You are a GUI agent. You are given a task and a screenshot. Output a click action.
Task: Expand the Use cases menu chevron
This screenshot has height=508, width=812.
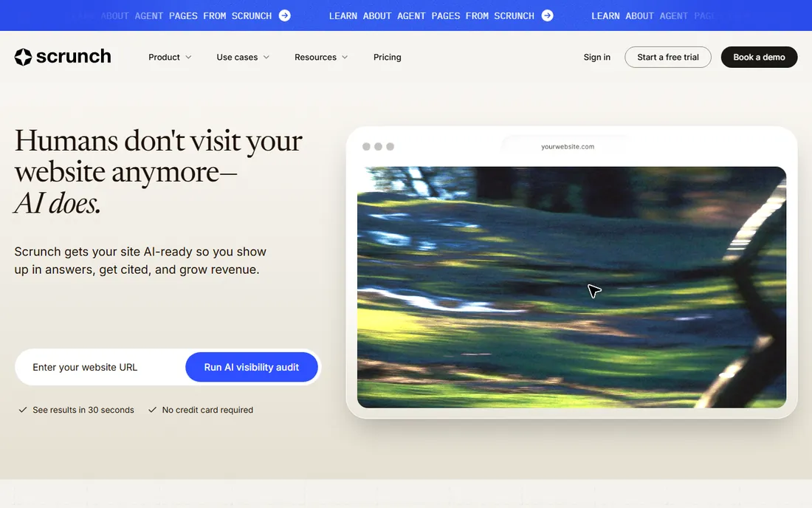coord(266,58)
